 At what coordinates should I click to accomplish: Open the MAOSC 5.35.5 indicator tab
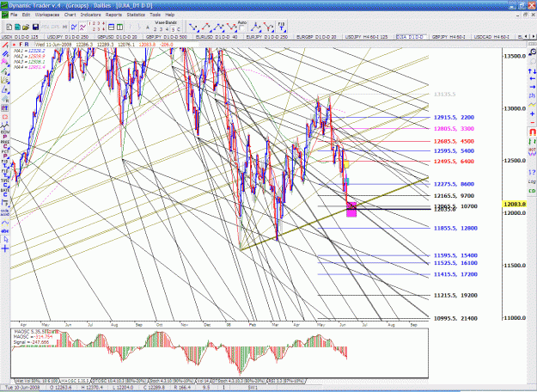pos(74,381)
